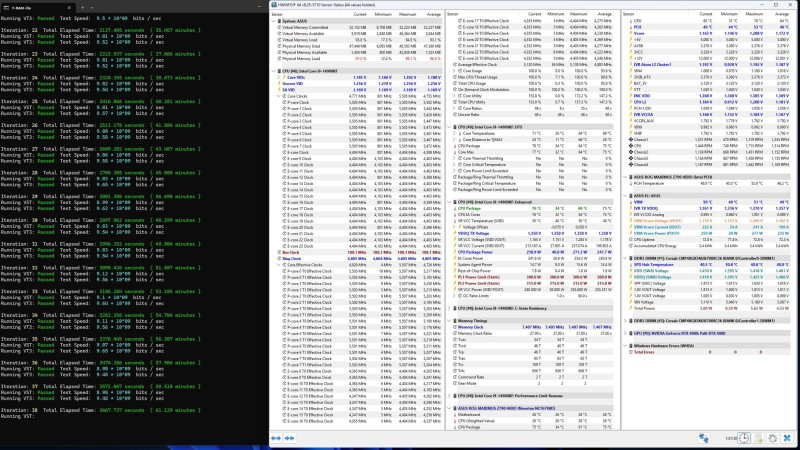Viewport: 800px width, 450px height.
Task: Close sensors using the blue X icon
Action: click(787, 438)
